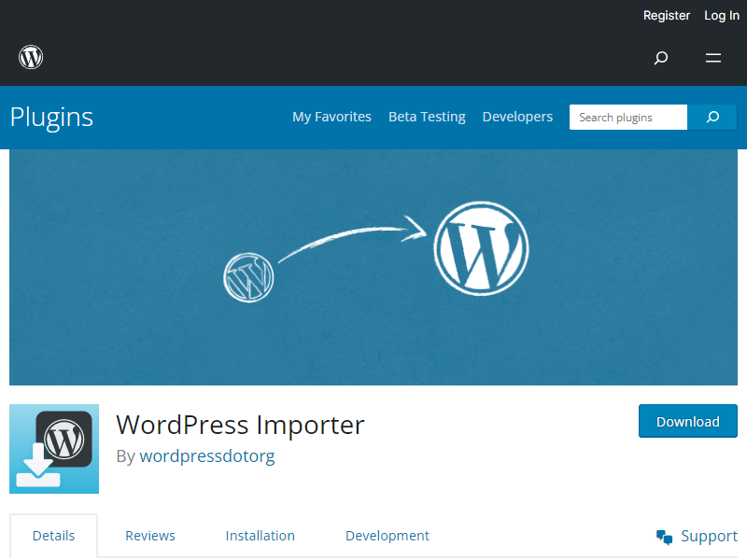Click the Register link
Screen dimensions: 747x560
click(x=667, y=16)
